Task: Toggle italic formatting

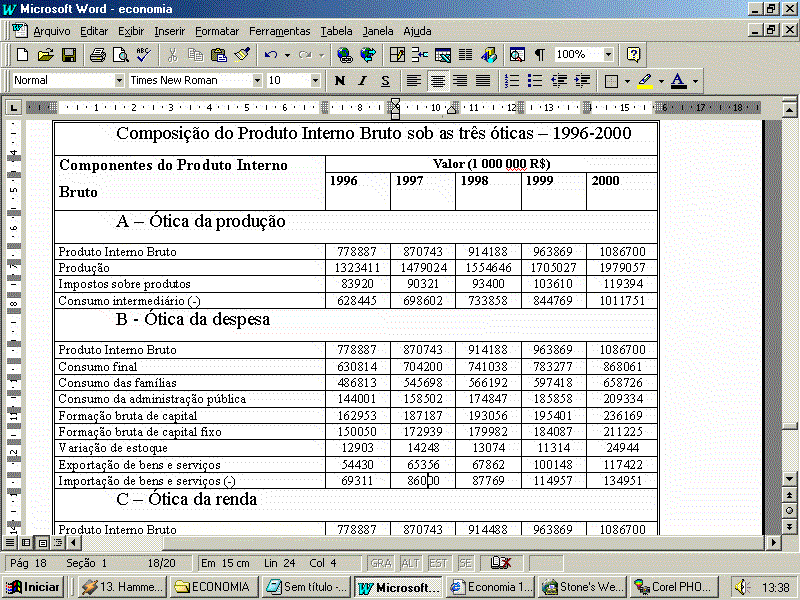Action: tap(363, 81)
